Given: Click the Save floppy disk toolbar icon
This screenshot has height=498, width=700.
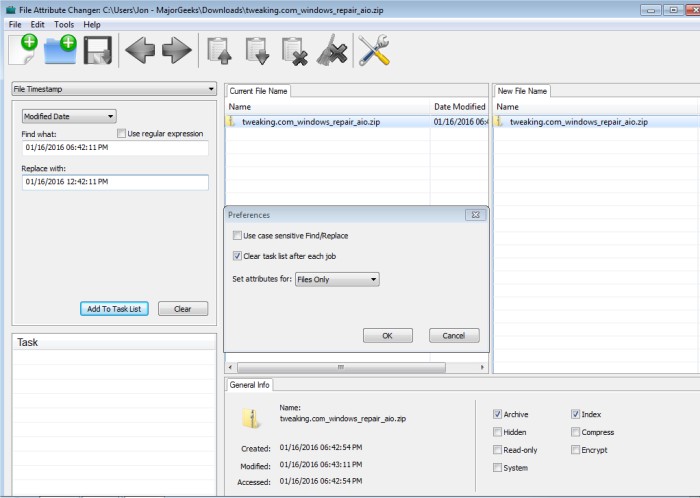Looking at the screenshot, I should tap(97, 50).
